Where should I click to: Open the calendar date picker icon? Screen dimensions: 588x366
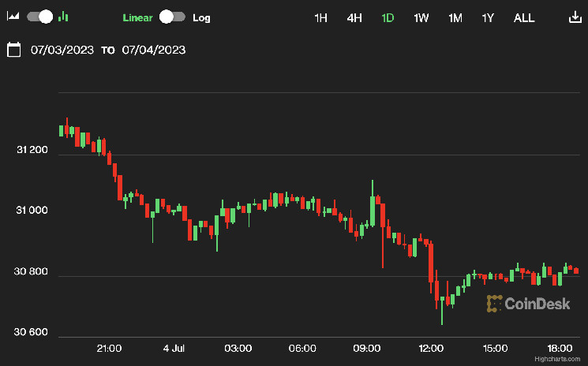click(x=13, y=50)
